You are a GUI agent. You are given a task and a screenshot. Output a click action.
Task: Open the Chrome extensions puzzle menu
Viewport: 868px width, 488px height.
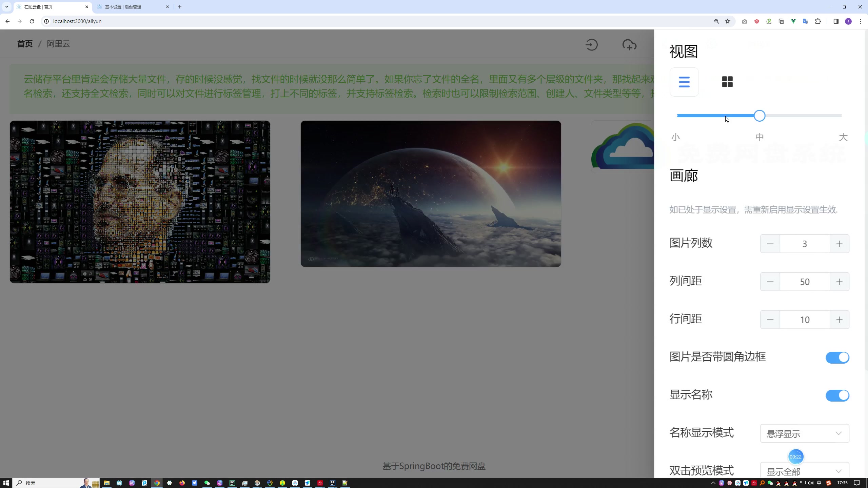point(818,21)
